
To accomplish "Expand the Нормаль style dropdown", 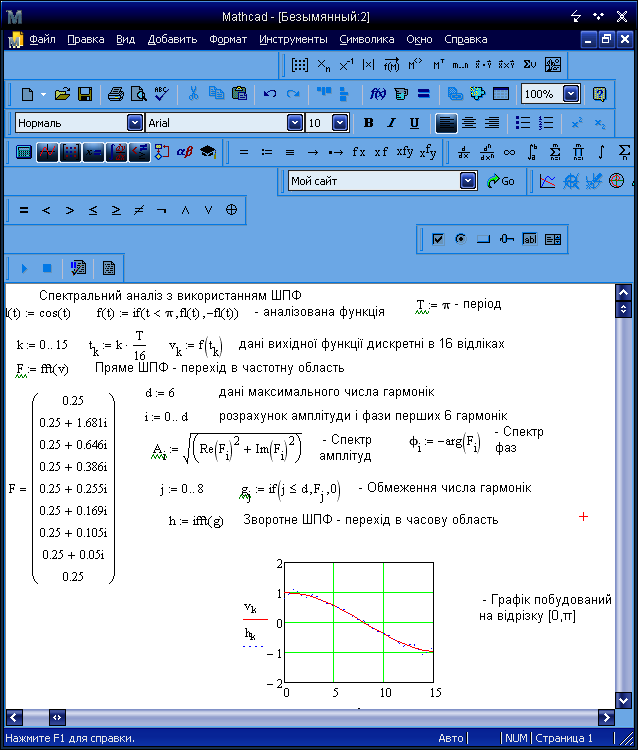I will click(135, 123).
